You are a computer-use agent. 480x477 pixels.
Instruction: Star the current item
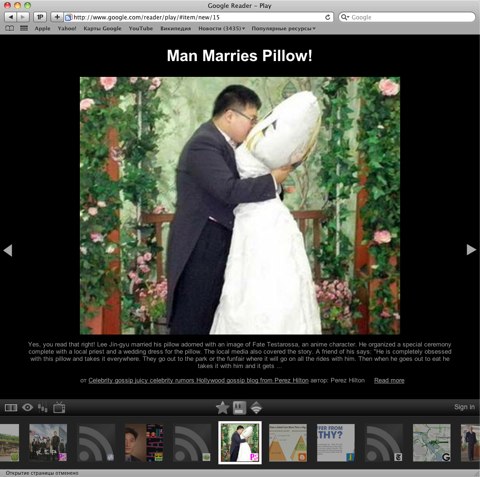222,407
